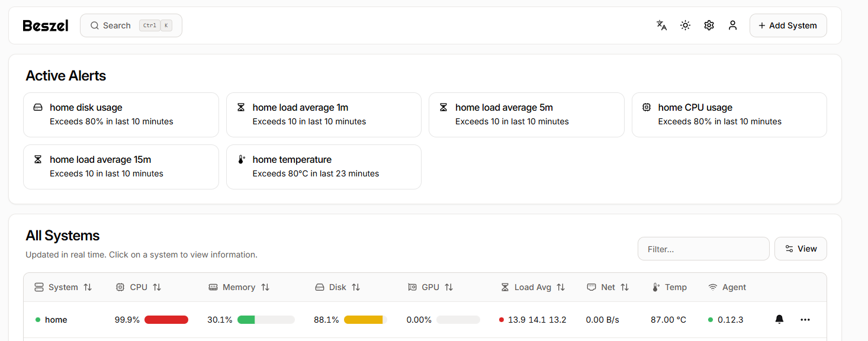Screen dimensions: 868x341
Task: Open three-dot menu for home system
Action: [x=805, y=320]
